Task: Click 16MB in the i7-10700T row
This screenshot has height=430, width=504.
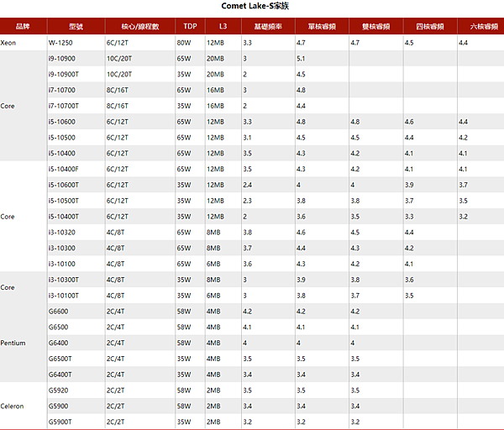Action: (215, 106)
